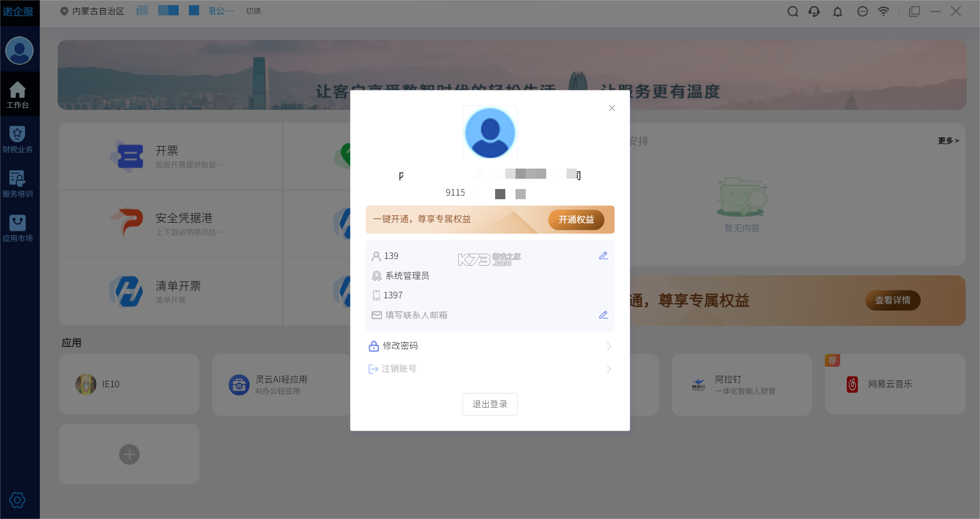
Task: Open 注销账号 option
Action: click(490, 369)
